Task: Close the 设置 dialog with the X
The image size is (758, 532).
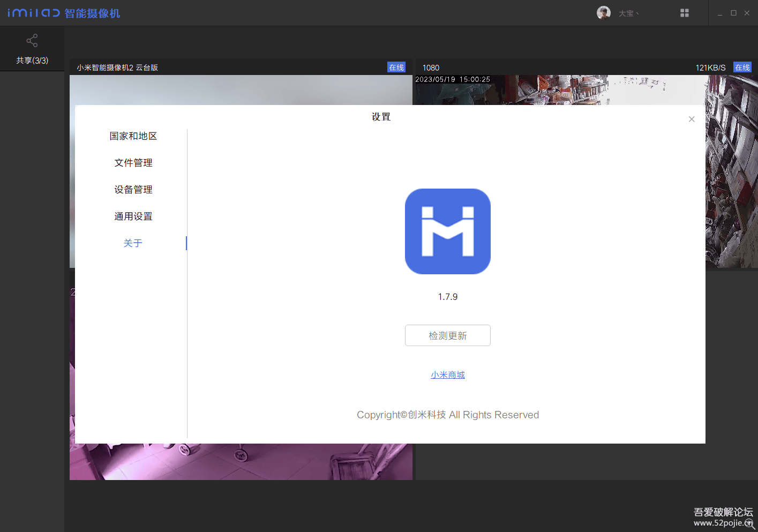Action: pyautogui.click(x=692, y=119)
